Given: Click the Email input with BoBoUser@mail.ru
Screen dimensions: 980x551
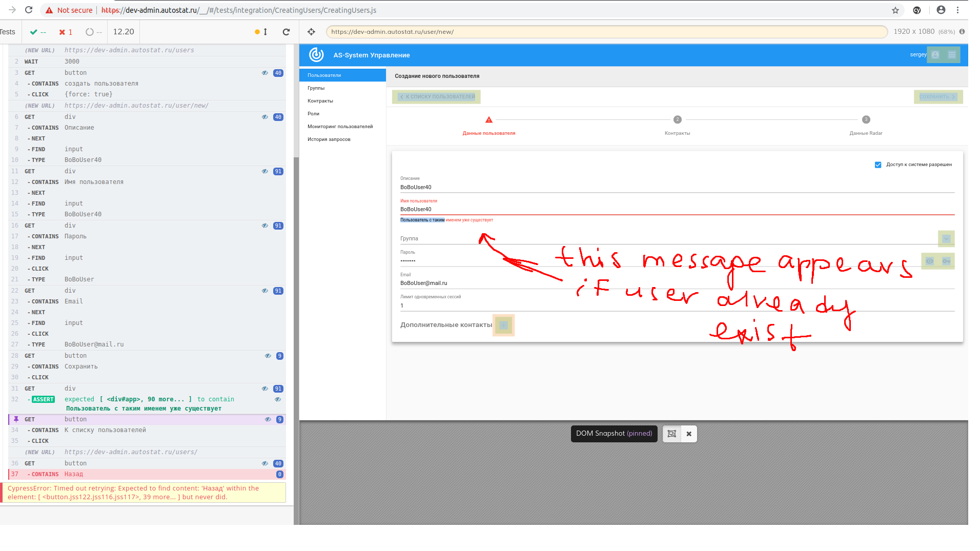Looking at the screenshot, I should click(x=677, y=283).
